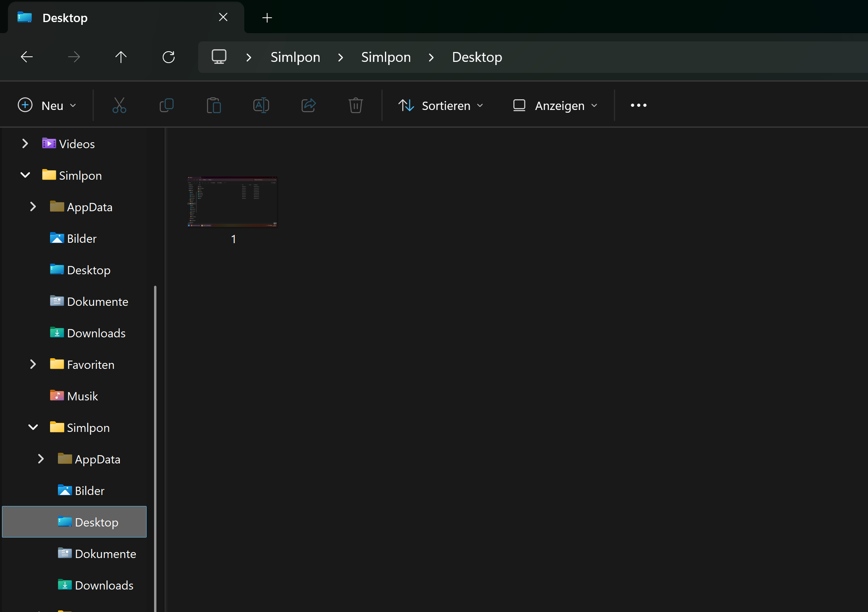Click the PC icon in address bar

(219, 57)
